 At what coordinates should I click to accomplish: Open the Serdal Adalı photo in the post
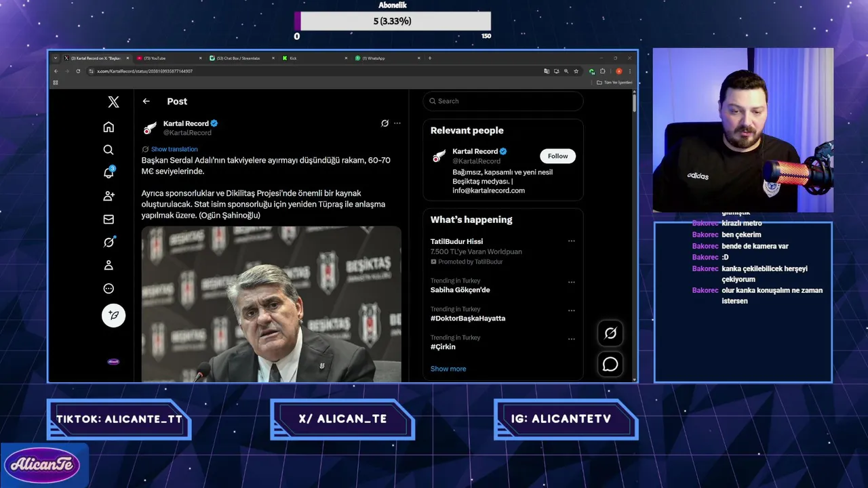tap(271, 304)
